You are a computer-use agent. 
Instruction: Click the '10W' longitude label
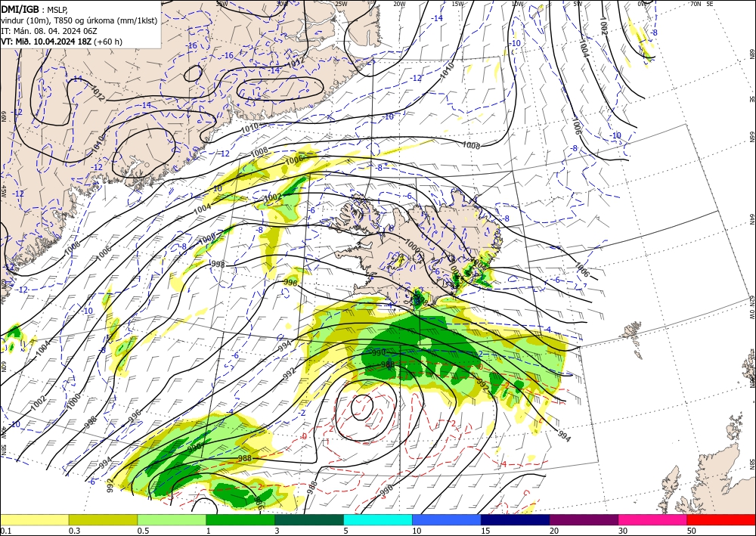[517, 3]
